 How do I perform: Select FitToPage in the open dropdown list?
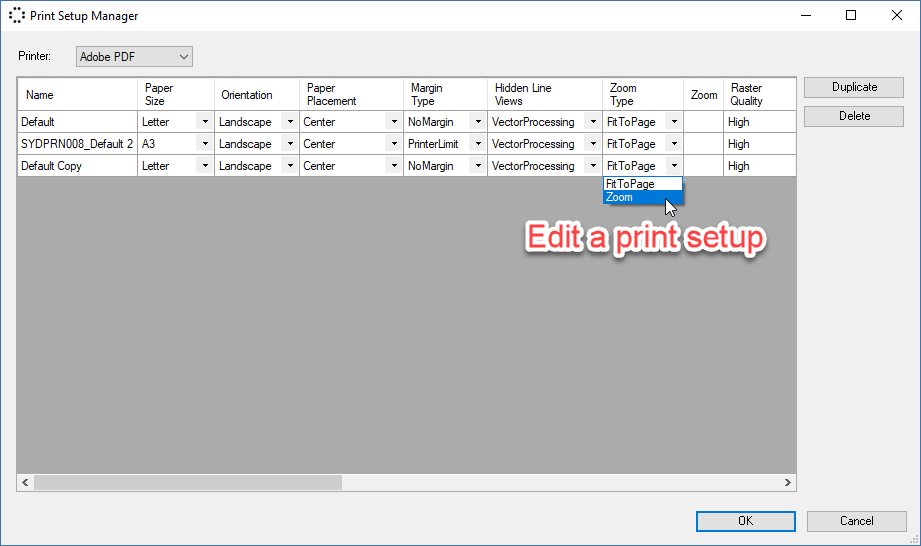[643, 184]
